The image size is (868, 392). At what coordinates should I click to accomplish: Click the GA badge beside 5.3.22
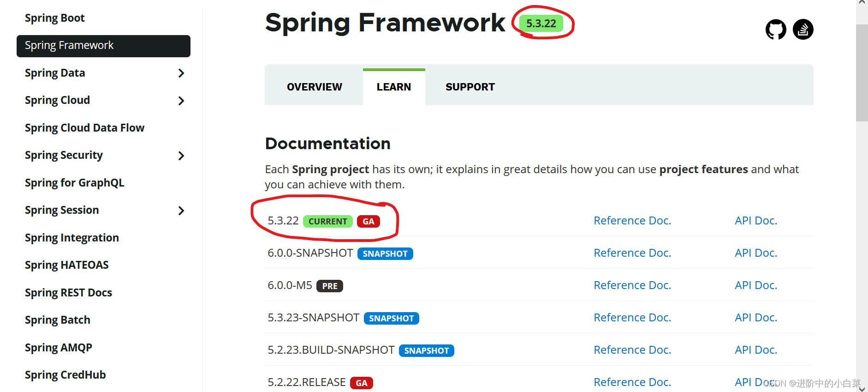click(369, 222)
